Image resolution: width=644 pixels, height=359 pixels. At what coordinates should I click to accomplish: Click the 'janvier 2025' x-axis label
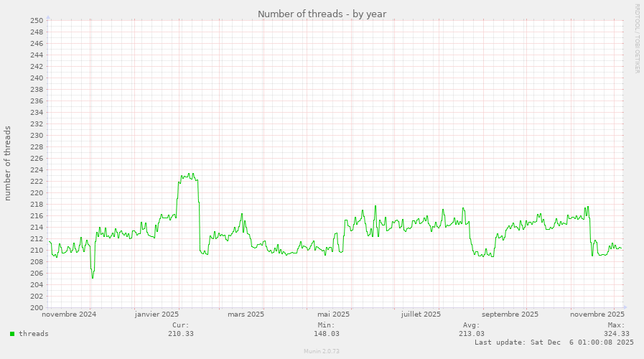pos(157,314)
